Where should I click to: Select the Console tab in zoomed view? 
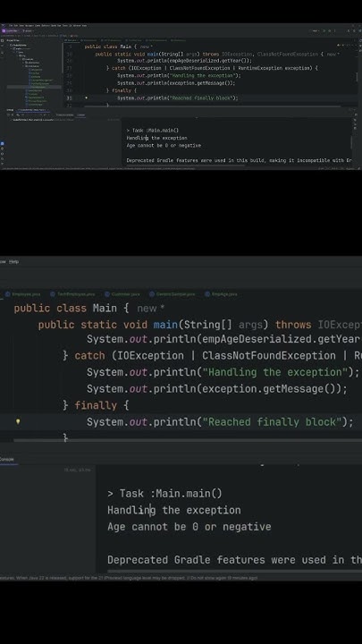6,459
